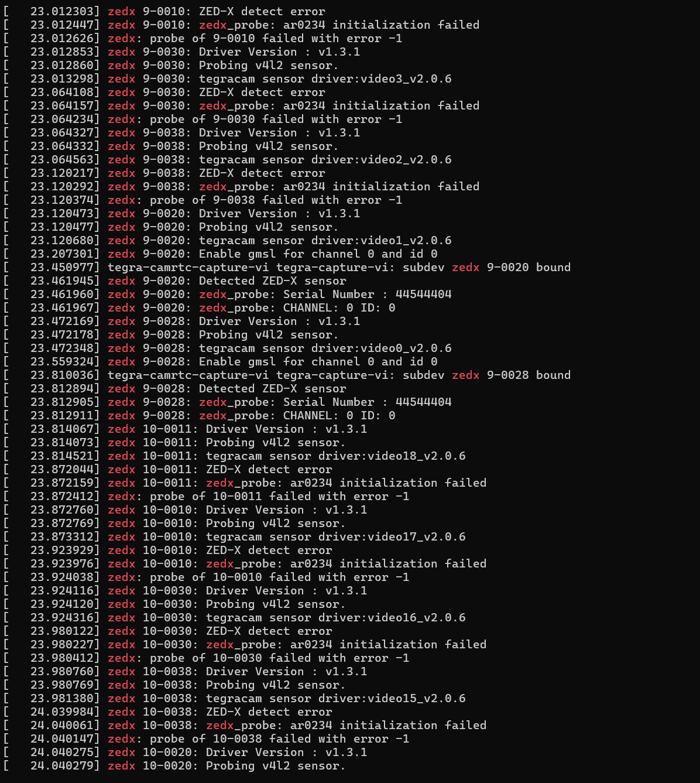Click the timestamp 24.040279 in last line
Image resolution: width=700 pixels, height=783 pixels.
click(x=64, y=765)
